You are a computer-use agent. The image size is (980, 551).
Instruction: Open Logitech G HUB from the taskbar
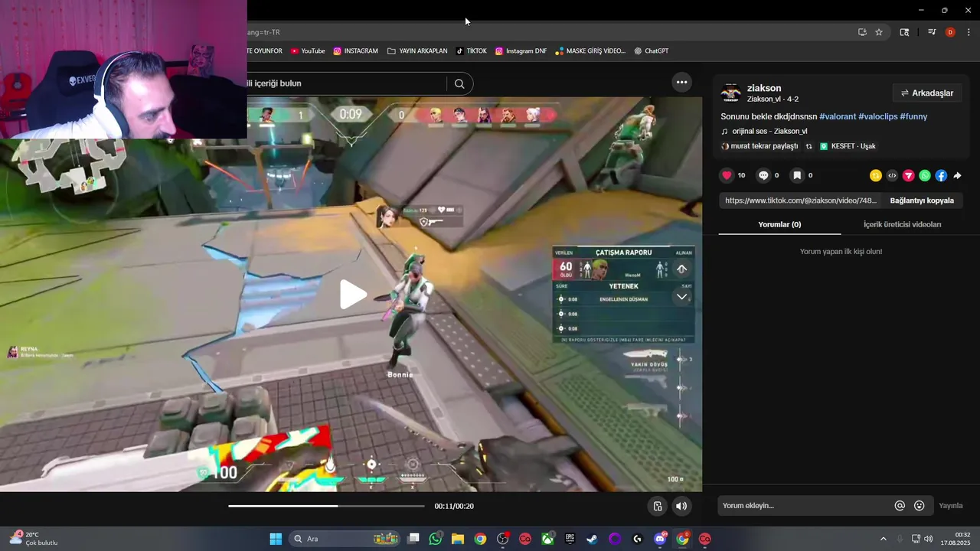[637, 539]
